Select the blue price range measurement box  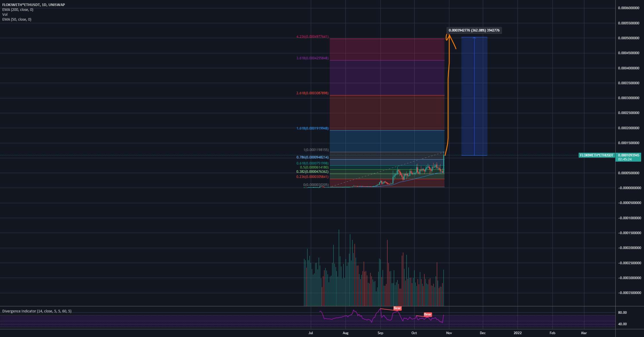click(474, 96)
